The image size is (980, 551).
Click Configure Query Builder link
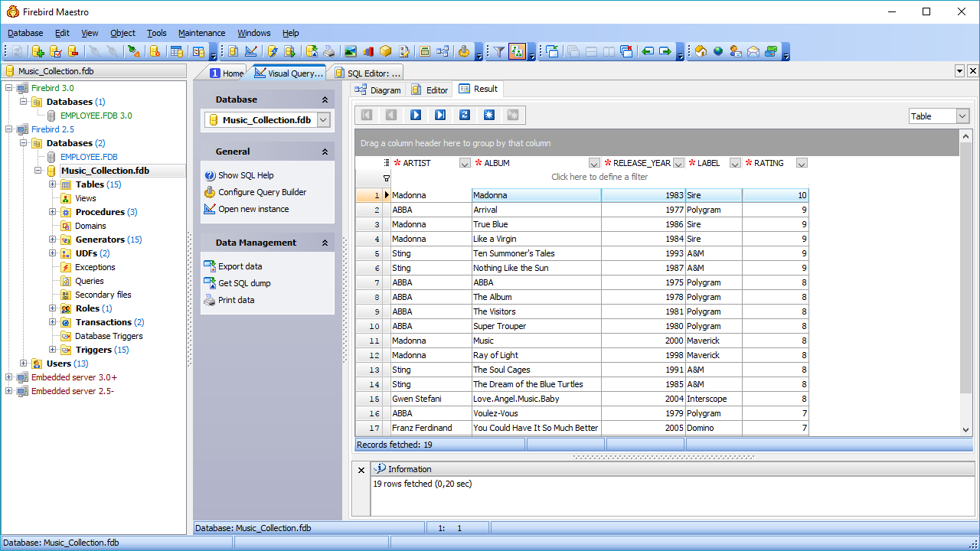[x=262, y=192]
